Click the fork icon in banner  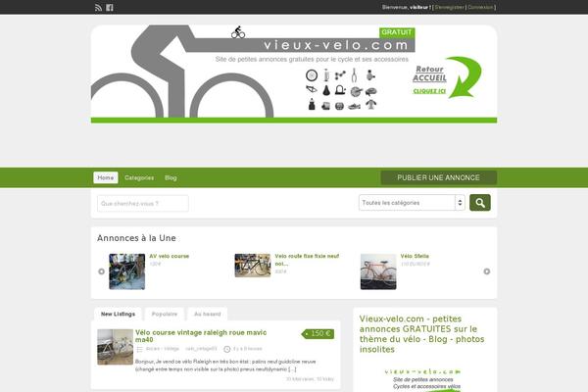click(x=354, y=75)
